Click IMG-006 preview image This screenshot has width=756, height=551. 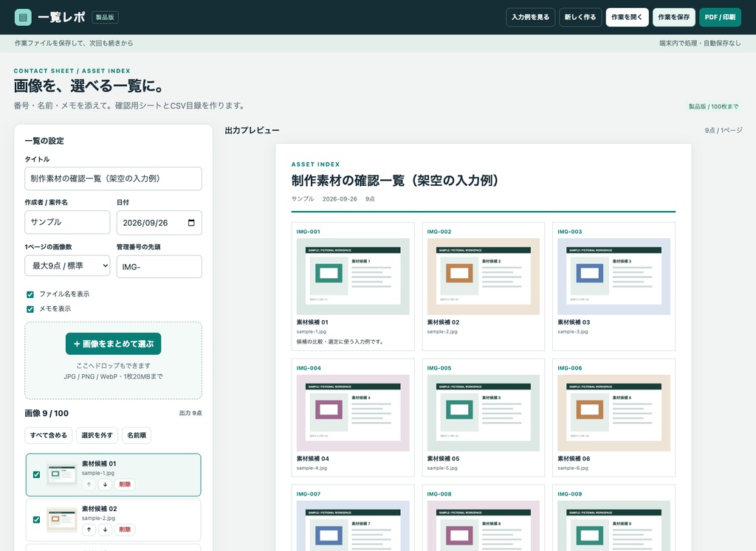[614, 413]
